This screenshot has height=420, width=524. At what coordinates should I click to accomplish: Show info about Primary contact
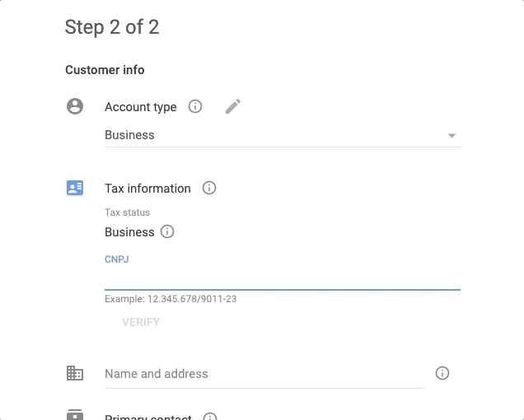coord(210,417)
